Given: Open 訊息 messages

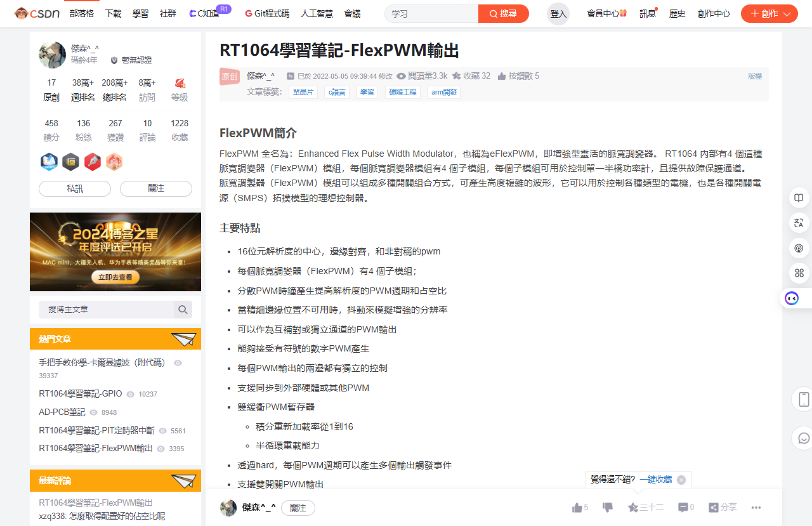Looking at the screenshot, I should (648, 13).
